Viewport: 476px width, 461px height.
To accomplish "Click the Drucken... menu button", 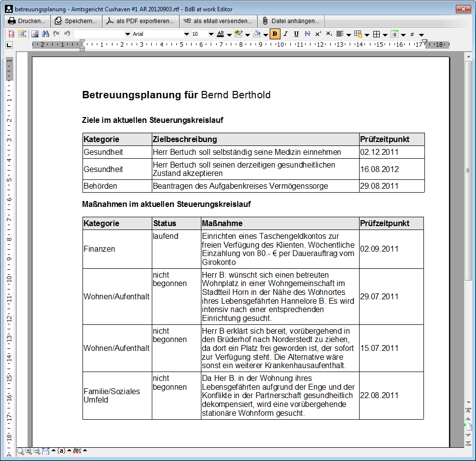I will coord(27,21).
